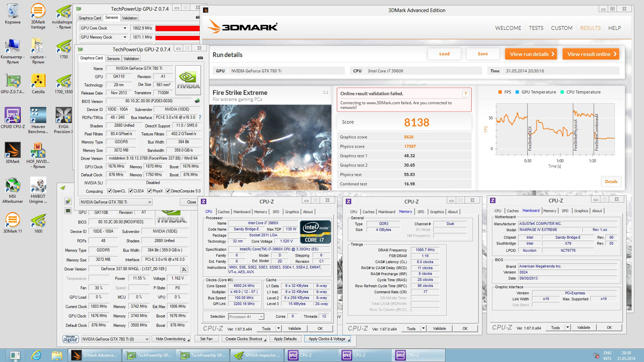Screen dimensions: 644x362
Task: Open Internet Explorer from the taskbar
Action: (36, 355)
